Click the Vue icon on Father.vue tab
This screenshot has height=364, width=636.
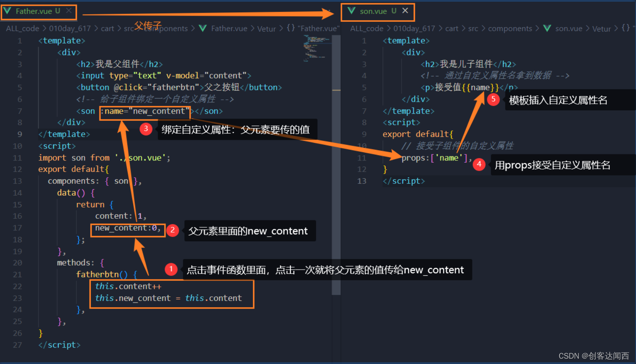(7, 11)
